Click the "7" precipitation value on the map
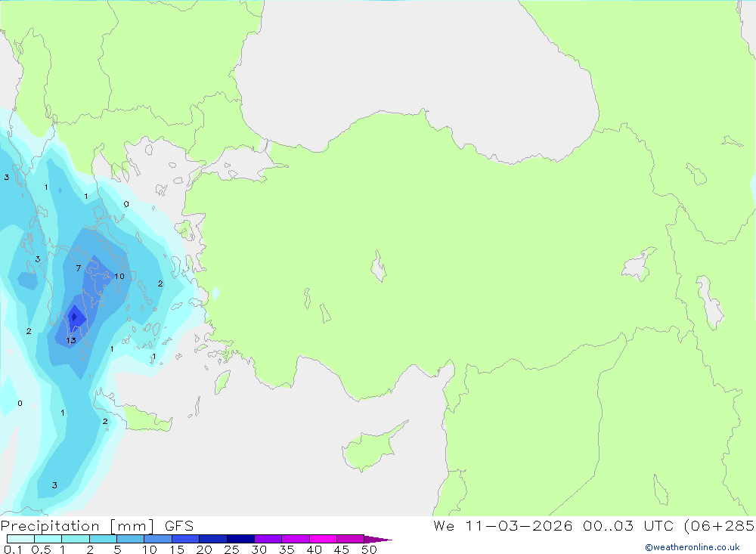Viewport: 756px width, 554px height. click(79, 268)
